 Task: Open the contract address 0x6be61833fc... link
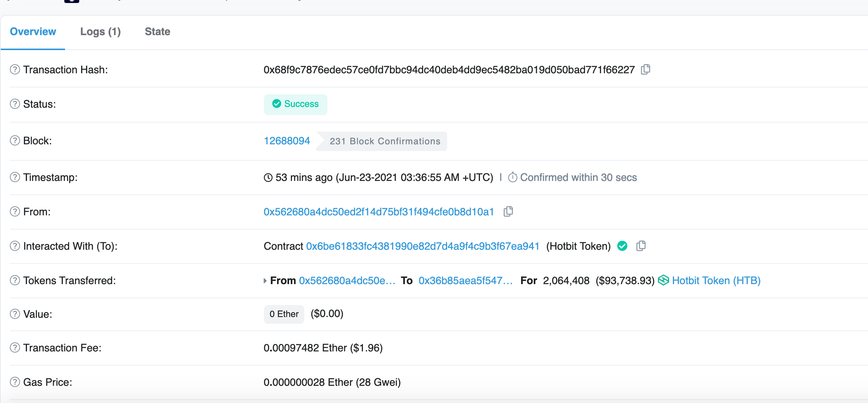(x=422, y=246)
